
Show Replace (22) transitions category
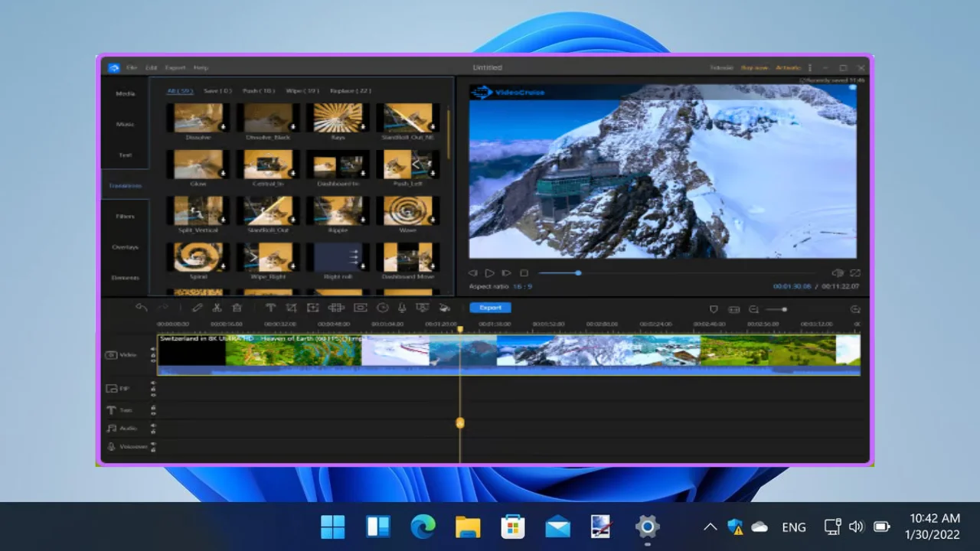coord(351,91)
